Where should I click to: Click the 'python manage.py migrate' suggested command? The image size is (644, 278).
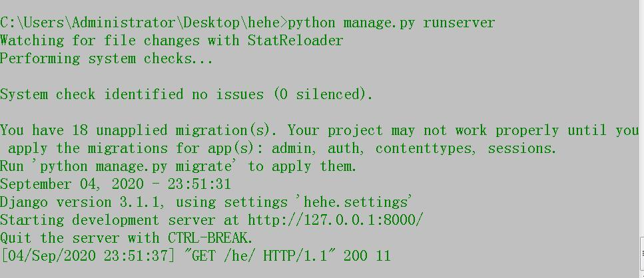tap(136, 166)
